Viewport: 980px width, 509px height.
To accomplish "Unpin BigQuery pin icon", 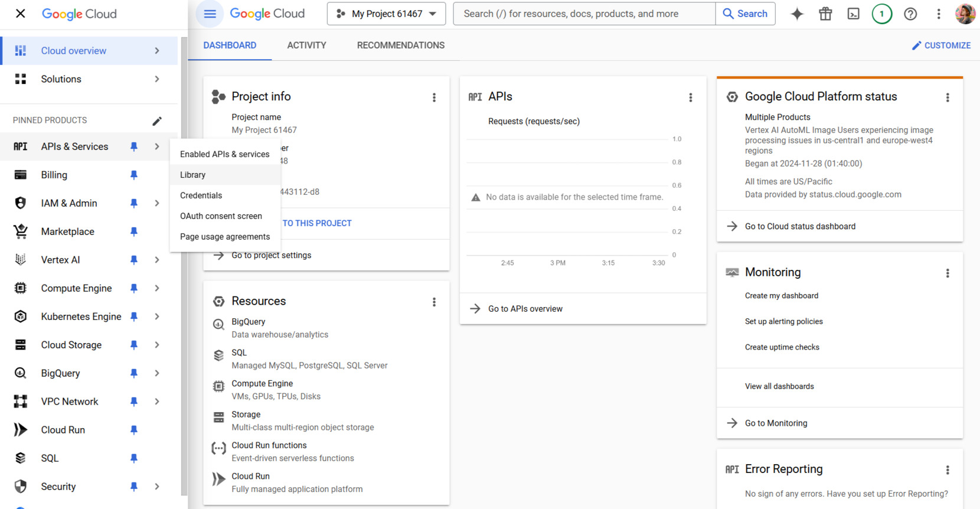I will pos(134,373).
